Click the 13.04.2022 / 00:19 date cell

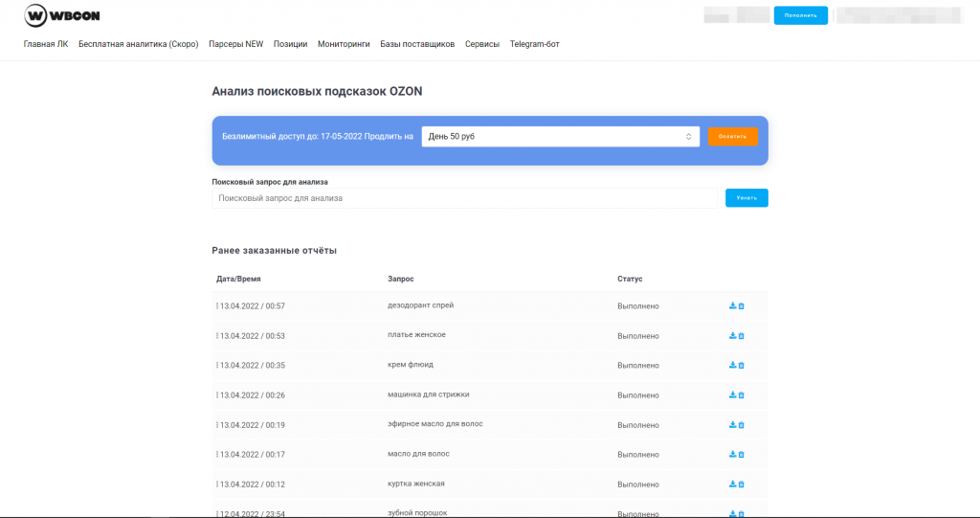click(x=253, y=425)
